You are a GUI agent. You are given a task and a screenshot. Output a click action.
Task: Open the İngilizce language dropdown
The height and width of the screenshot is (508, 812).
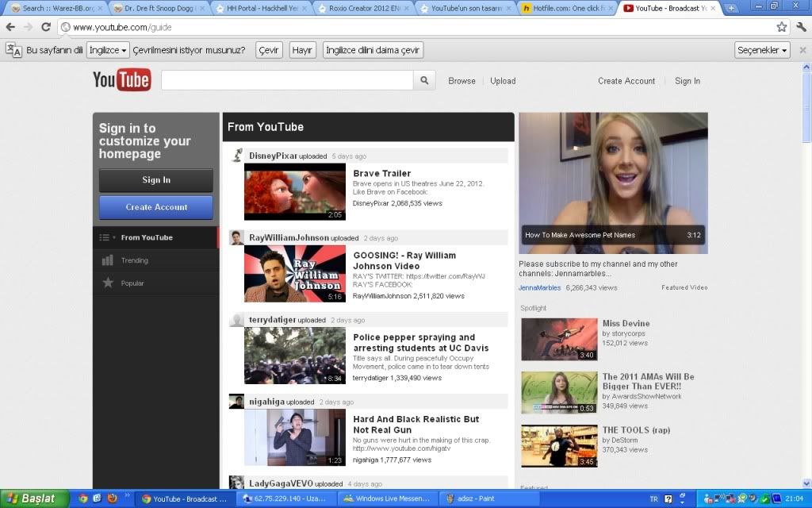[x=108, y=50]
